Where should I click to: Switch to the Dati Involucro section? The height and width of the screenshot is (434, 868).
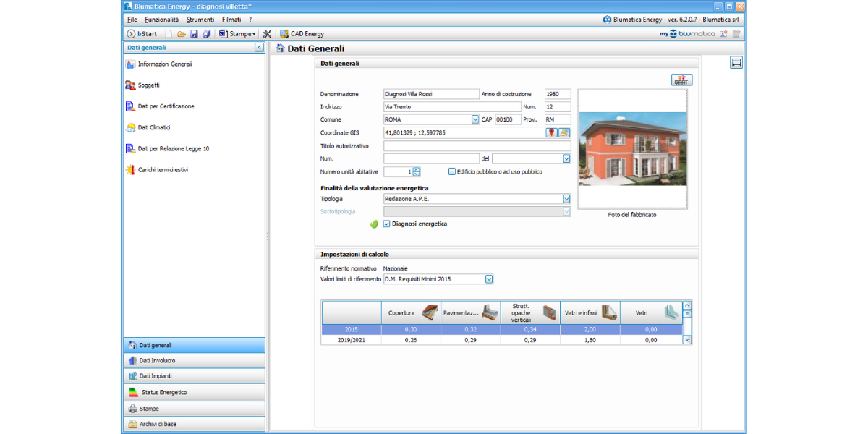pyautogui.click(x=157, y=360)
